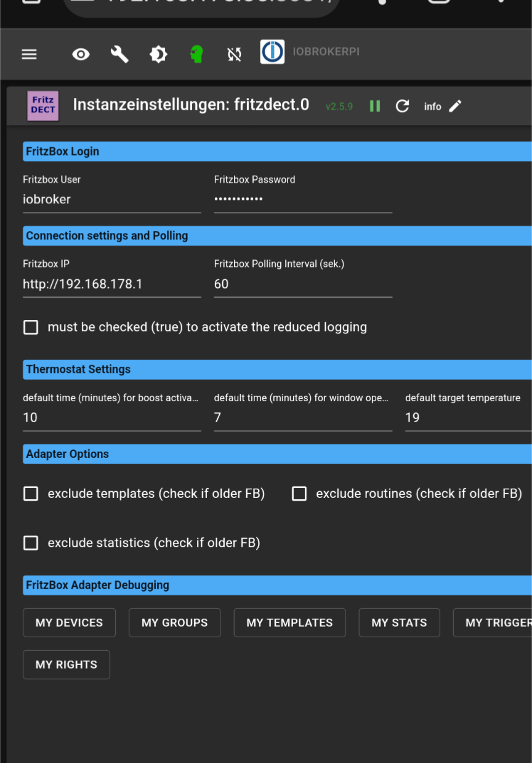Click the info label in instance header
Viewport: 532px width, 763px height.
tap(433, 107)
